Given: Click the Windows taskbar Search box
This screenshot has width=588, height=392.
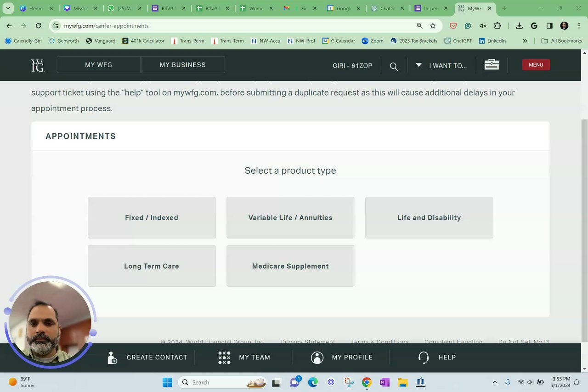Looking at the screenshot, I should coord(223,382).
